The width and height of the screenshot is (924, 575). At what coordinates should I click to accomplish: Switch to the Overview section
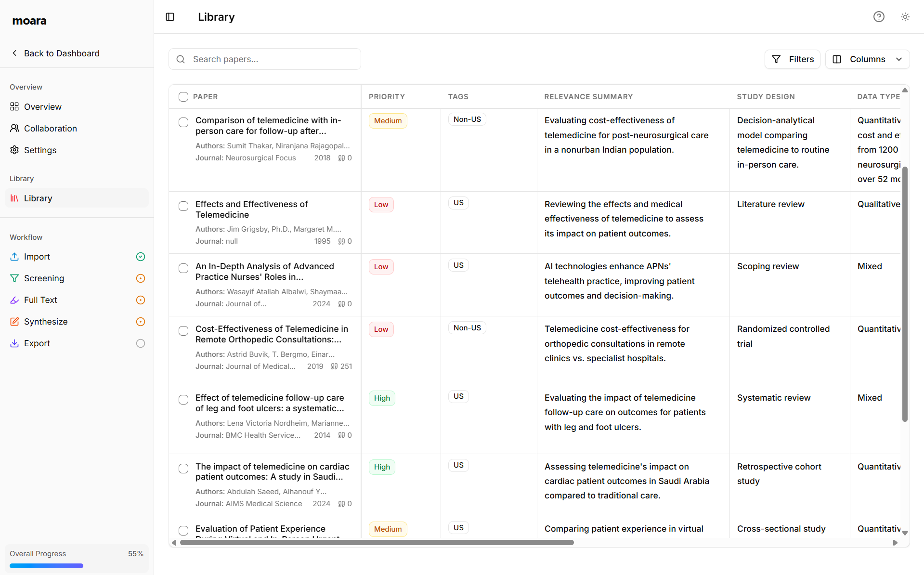[42, 106]
